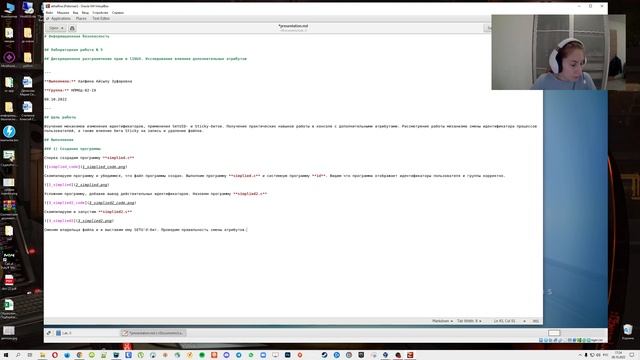This screenshot has height=360, width=640.
Task: Click the Ln/Col position indicator
Action: pyautogui.click(x=504, y=321)
